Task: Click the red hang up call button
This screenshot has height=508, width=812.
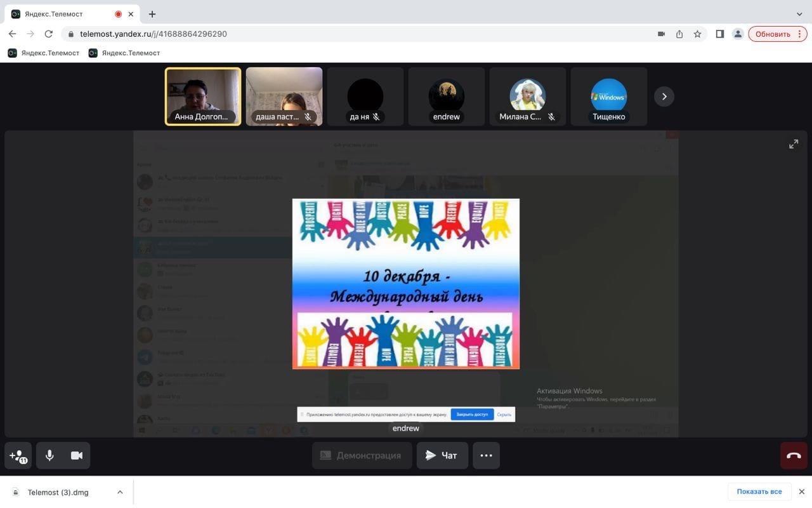Action: pos(794,455)
